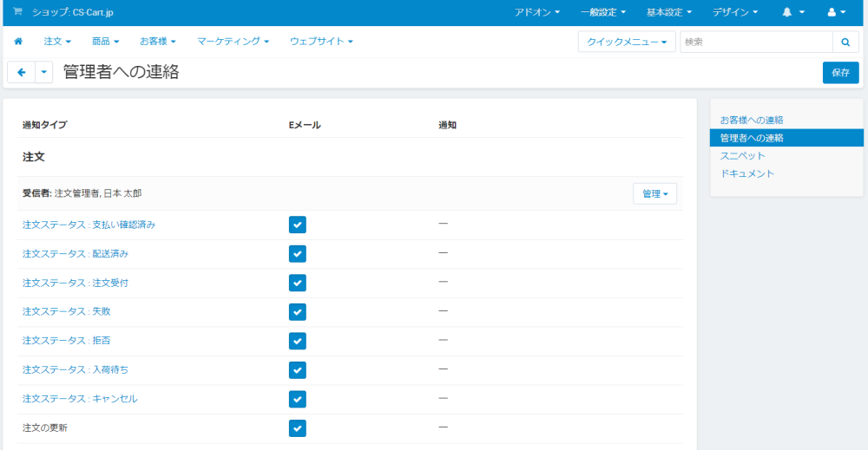Go to the home icon
Image resolution: width=868 pixels, height=450 pixels.
click(18, 42)
